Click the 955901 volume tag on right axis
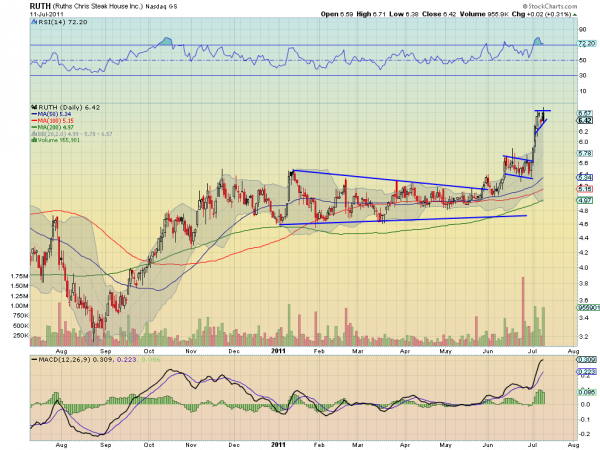600x450 pixels. (588, 308)
